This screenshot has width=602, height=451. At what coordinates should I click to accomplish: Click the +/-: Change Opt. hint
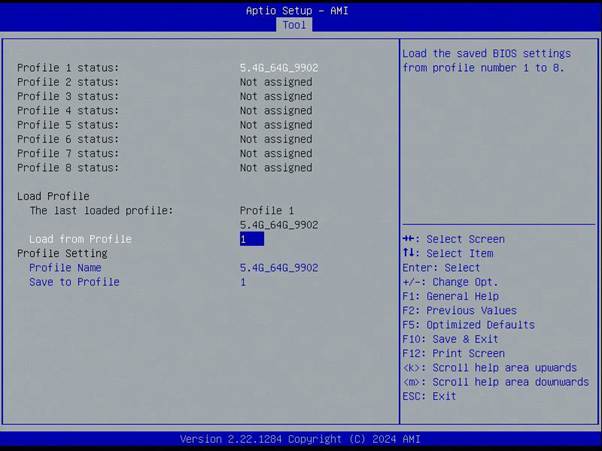pos(450,282)
